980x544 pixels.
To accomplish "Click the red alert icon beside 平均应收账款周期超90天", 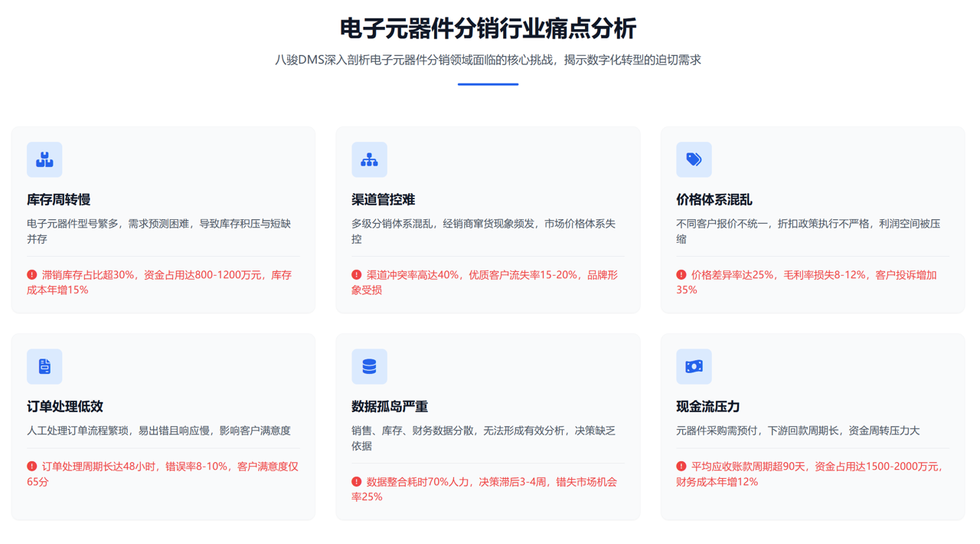I will 681,466.
